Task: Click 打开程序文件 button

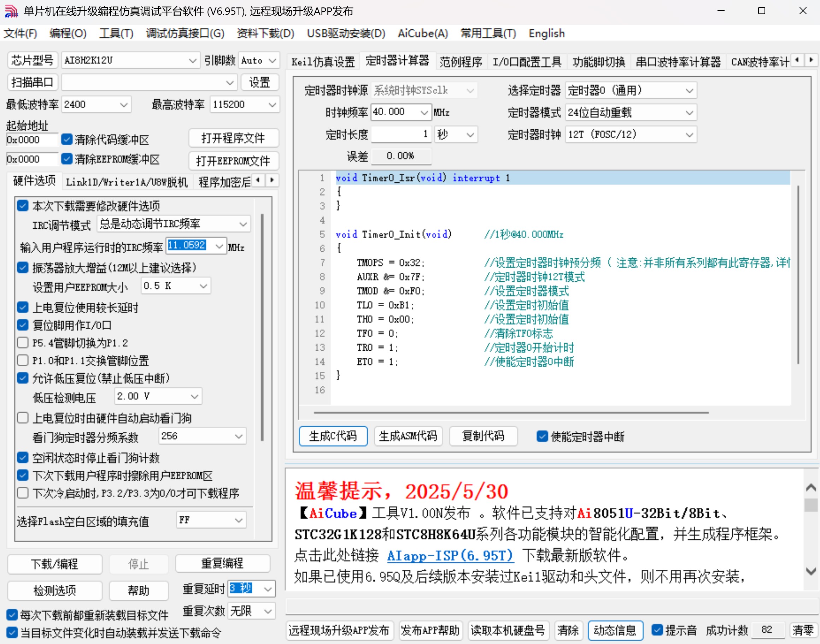Action: (233, 138)
